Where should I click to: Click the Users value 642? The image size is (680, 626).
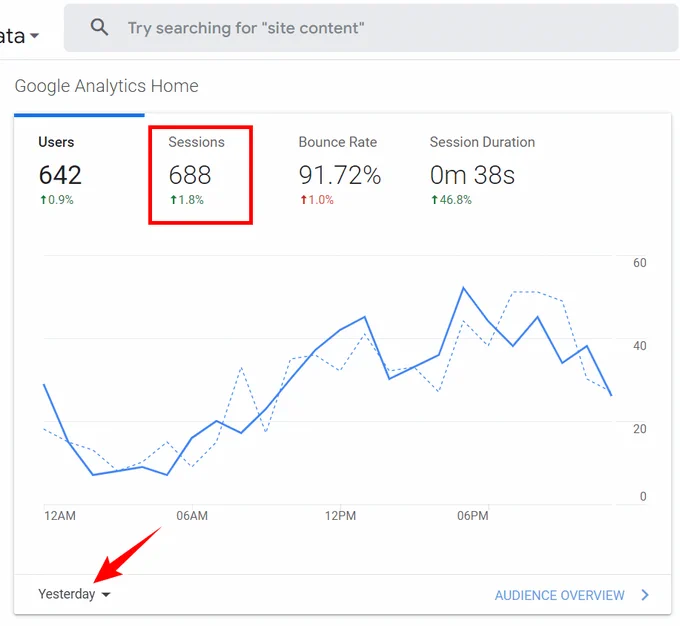60,175
